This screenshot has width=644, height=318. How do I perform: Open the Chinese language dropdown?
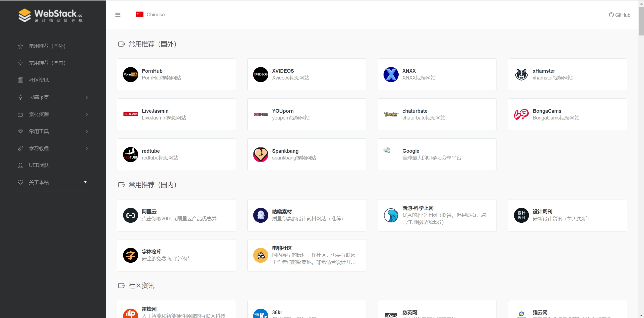(150, 15)
